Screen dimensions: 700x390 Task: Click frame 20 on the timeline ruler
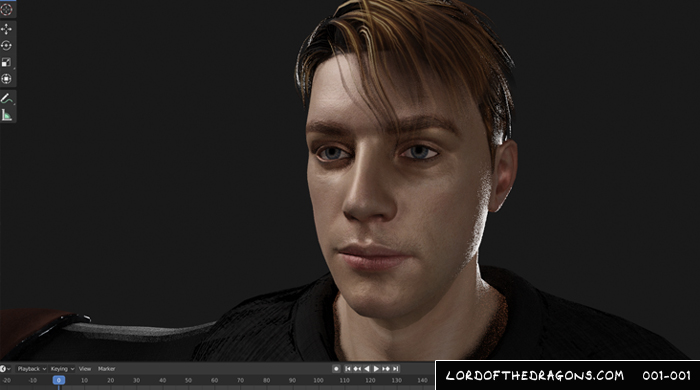(x=110, y=380)
